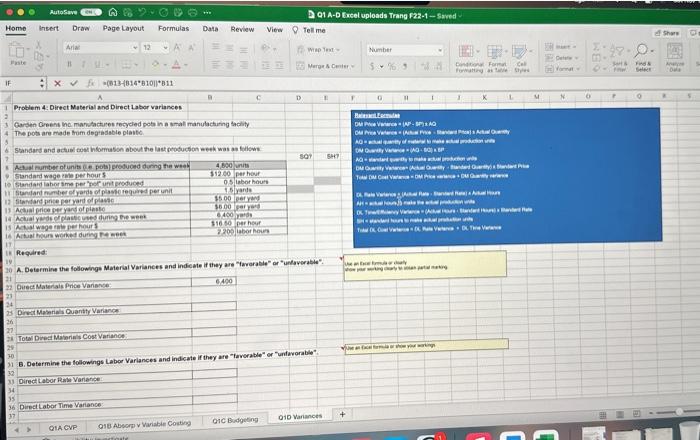Click the Wrap Text button

pos(318,50)
